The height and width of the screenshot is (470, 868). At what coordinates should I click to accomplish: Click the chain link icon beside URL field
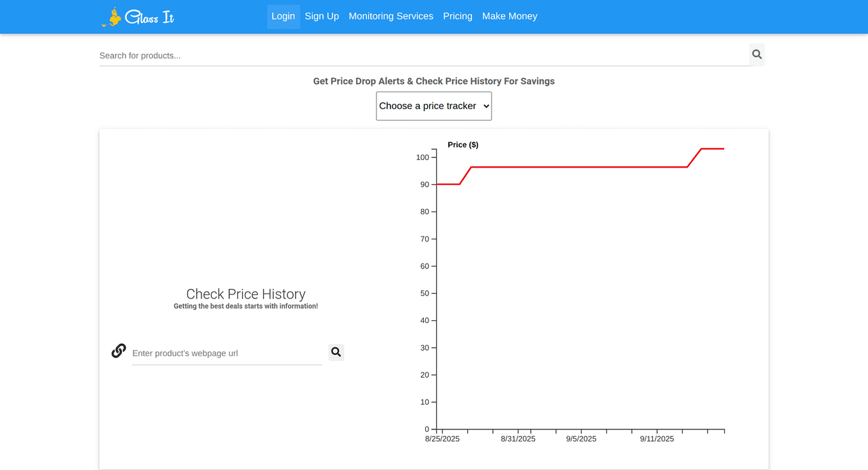(119, 351)
